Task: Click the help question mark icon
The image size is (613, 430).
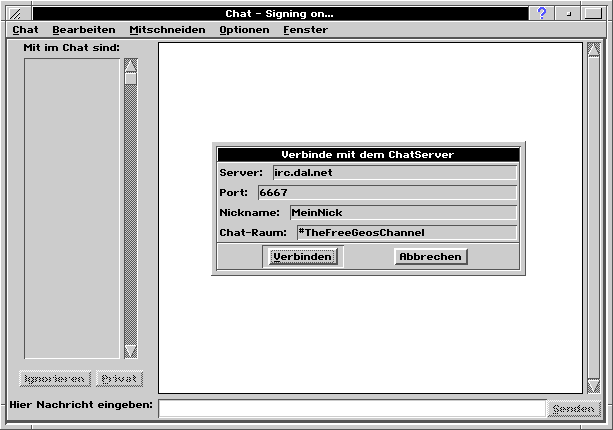Action: (542, 13)
